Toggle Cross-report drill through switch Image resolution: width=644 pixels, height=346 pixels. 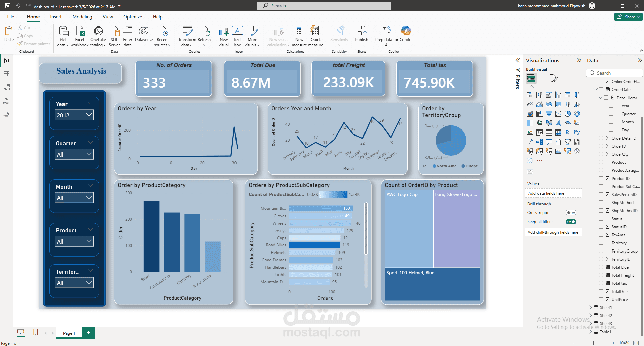click(x=571, y=213)
